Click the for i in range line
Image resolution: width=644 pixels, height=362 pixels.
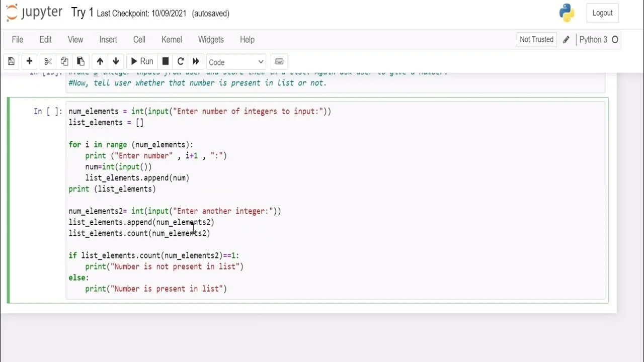coord(131,144)
